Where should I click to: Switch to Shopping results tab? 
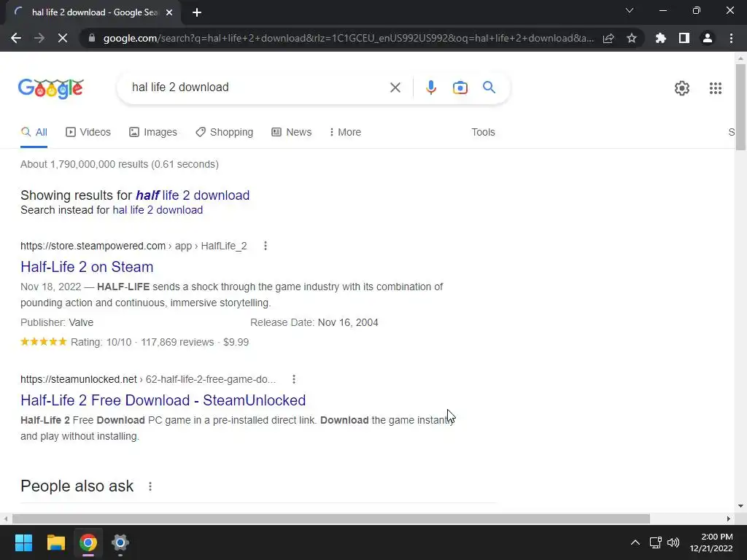(x=224, y=133)
